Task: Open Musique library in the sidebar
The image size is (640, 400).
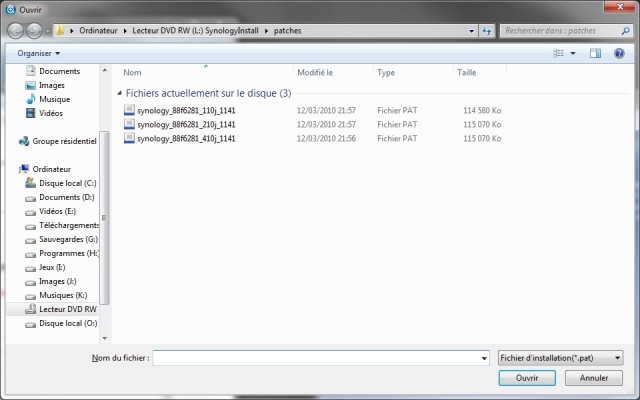Action: click(x=55, y=99)
